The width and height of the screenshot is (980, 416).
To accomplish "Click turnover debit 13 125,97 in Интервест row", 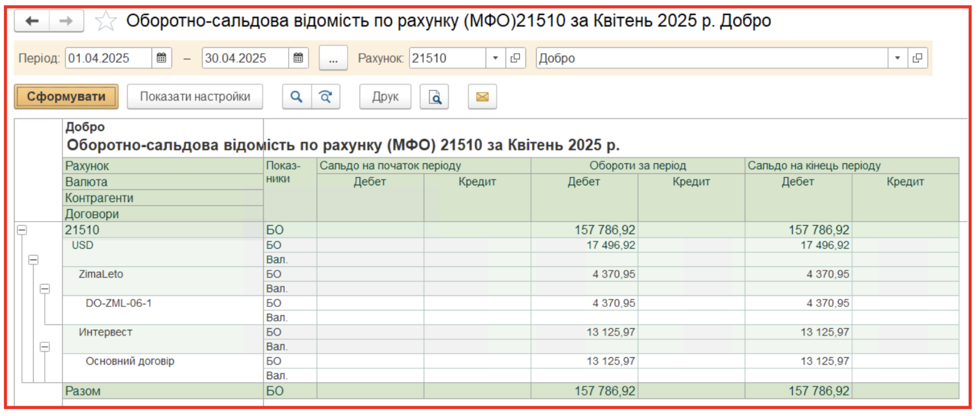I will [x=585, y=332].
